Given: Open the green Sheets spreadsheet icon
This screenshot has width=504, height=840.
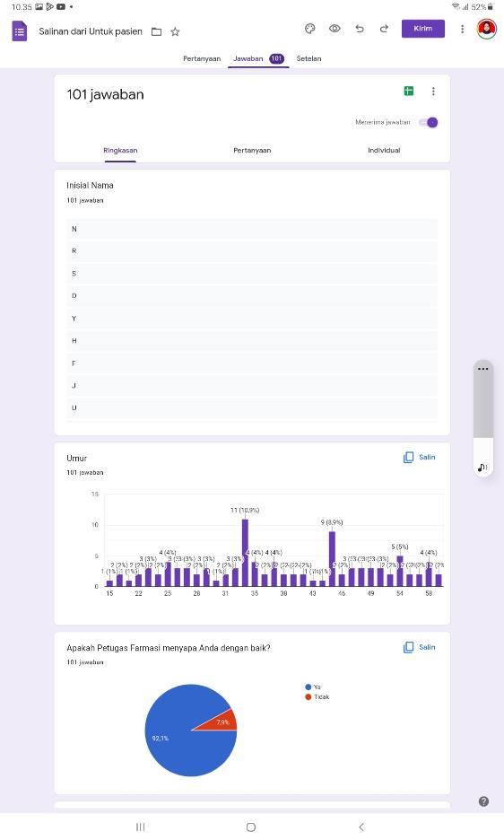Looking at the screenshot, I should 409,91.
